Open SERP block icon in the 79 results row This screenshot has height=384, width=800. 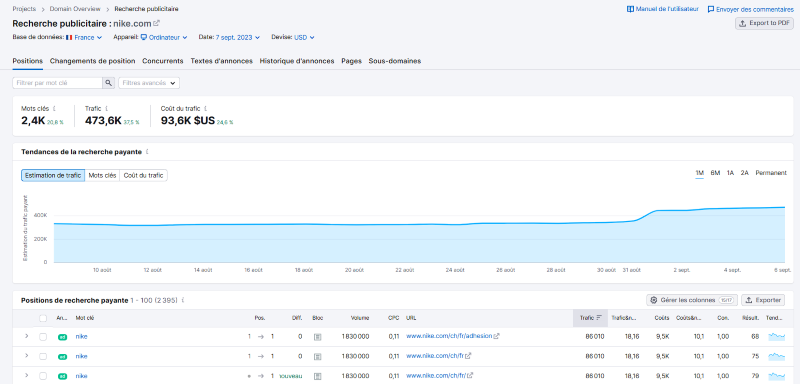click(317, 376)
